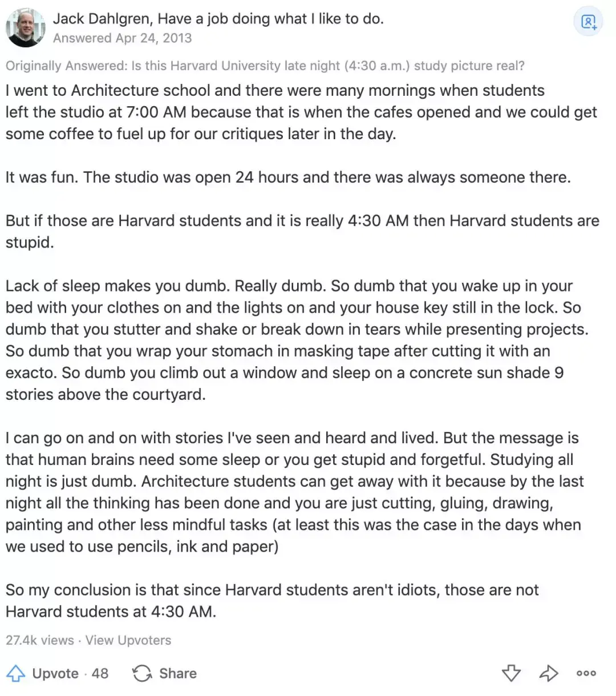Downvote this answer with the down arrow
Viewport: 616px width, 696px height.
[x=511, y=673]
